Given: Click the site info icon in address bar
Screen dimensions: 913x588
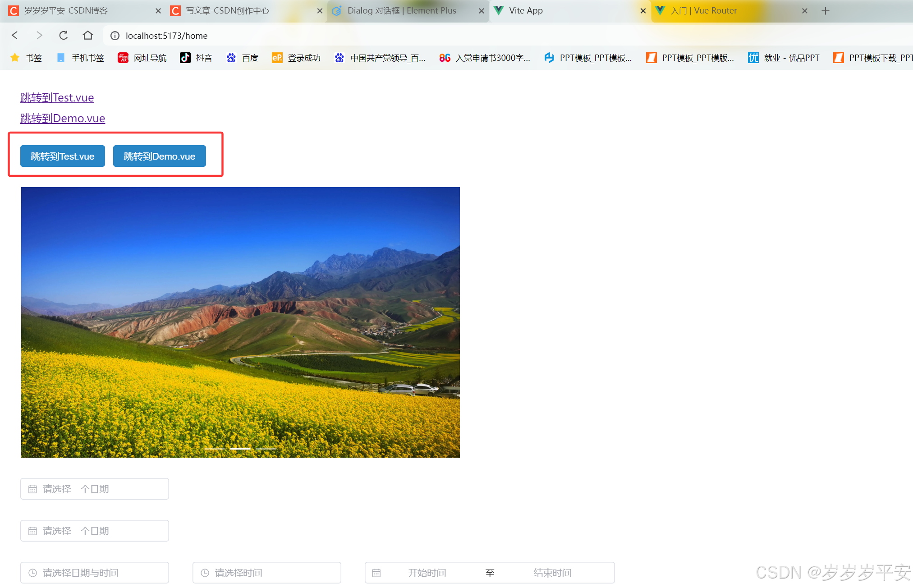Looking at the screenshot, I should pyautogui.click(x=115, y=36).
